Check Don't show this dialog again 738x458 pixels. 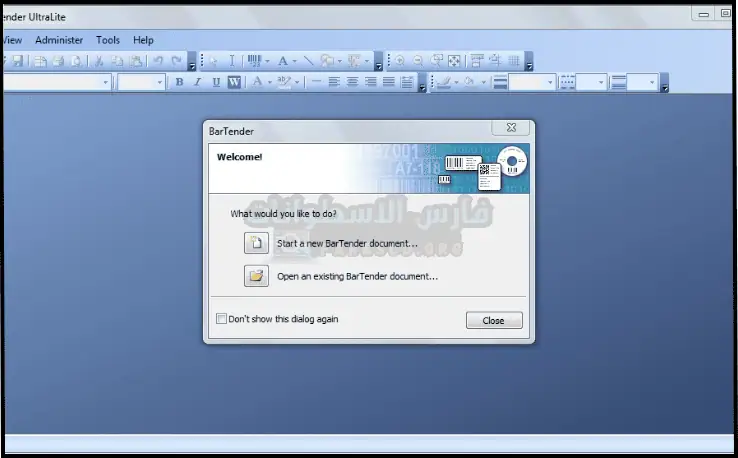[222, 320]
